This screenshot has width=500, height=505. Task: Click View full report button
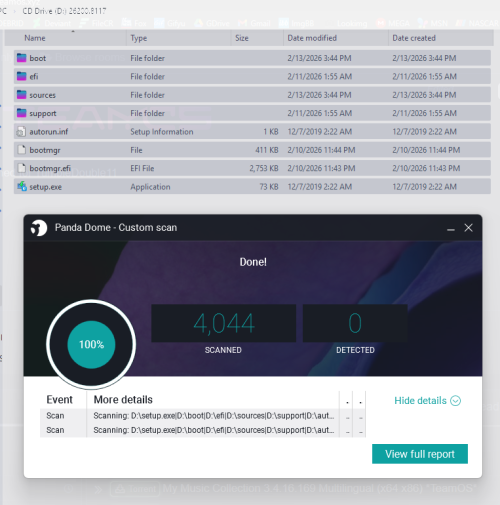420,454
